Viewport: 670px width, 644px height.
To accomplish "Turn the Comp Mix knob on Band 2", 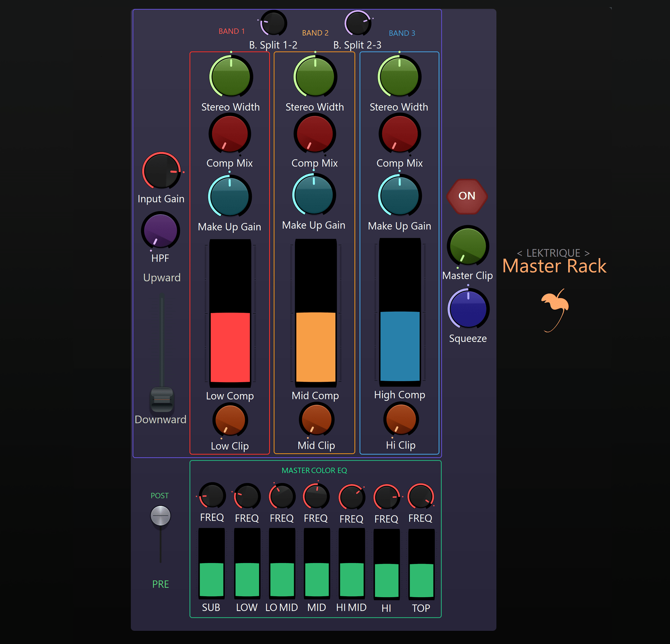I will point(314,134).
